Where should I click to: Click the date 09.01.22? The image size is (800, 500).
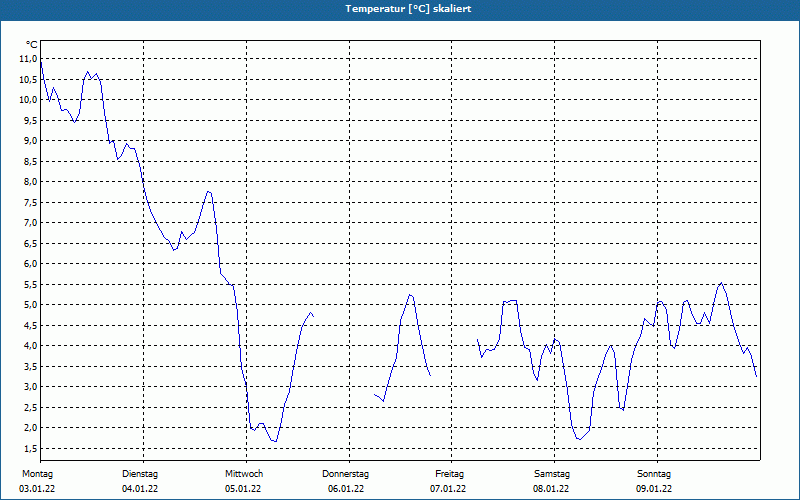654,489
